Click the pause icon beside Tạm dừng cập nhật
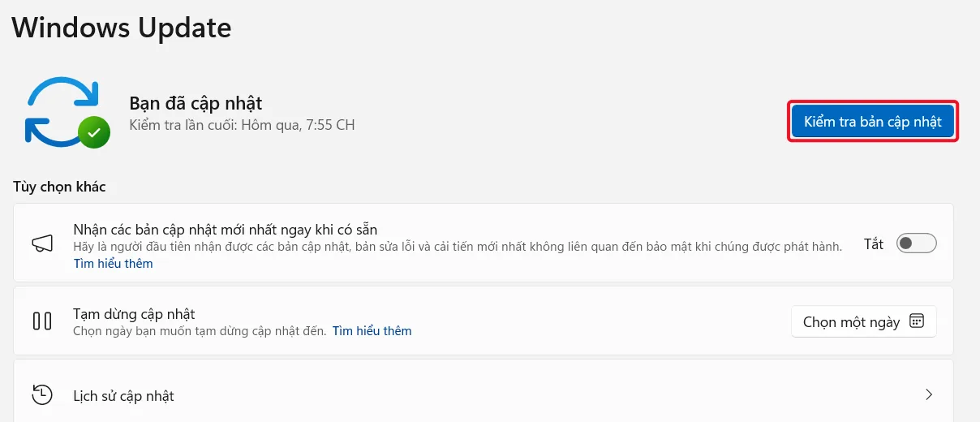Image resolution: width=980 pixels, height=422 pixels. coord(42,321)
